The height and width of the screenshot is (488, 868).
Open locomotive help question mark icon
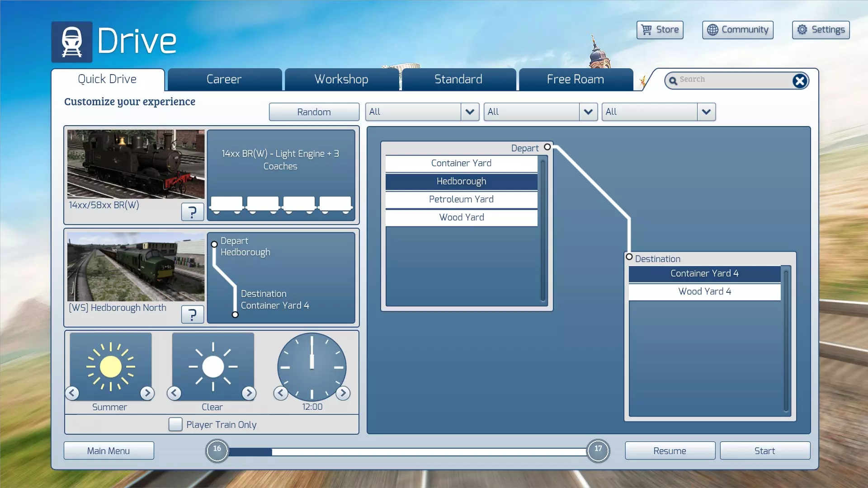[x=192, y=211]
